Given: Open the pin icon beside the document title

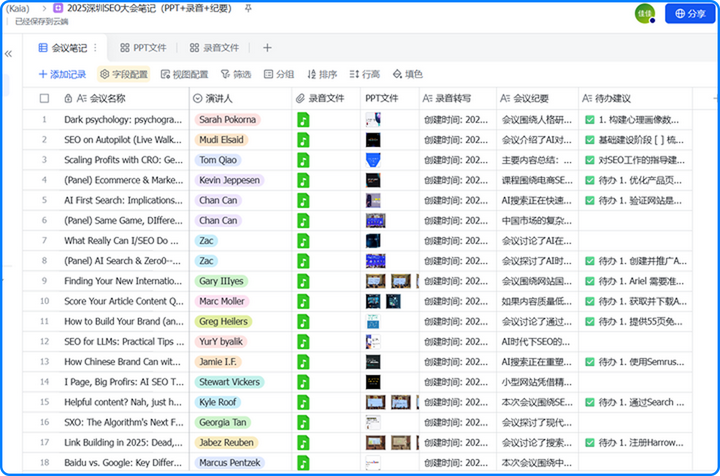Looking at the screenshot, I should coord(248,8).
